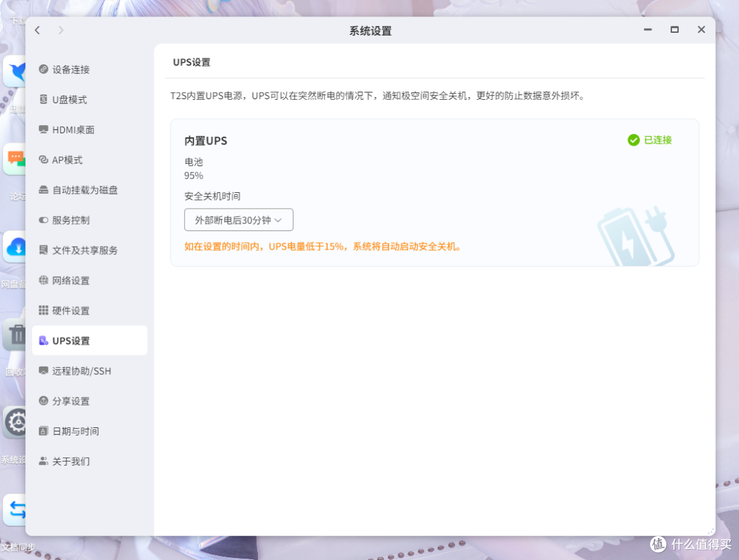Viewport: 739px width, 560px height.
Task: Click the purple UPS设置 icon
Action: tap(43, 341)
